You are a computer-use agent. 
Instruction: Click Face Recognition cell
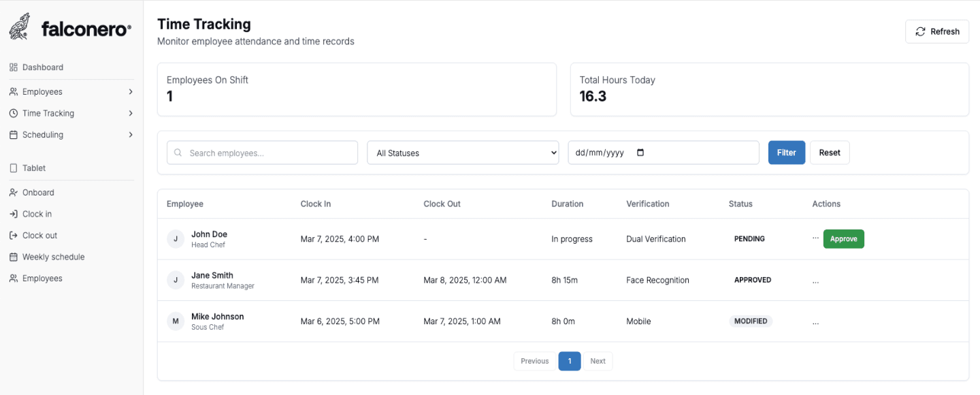[x=657, y=280]
